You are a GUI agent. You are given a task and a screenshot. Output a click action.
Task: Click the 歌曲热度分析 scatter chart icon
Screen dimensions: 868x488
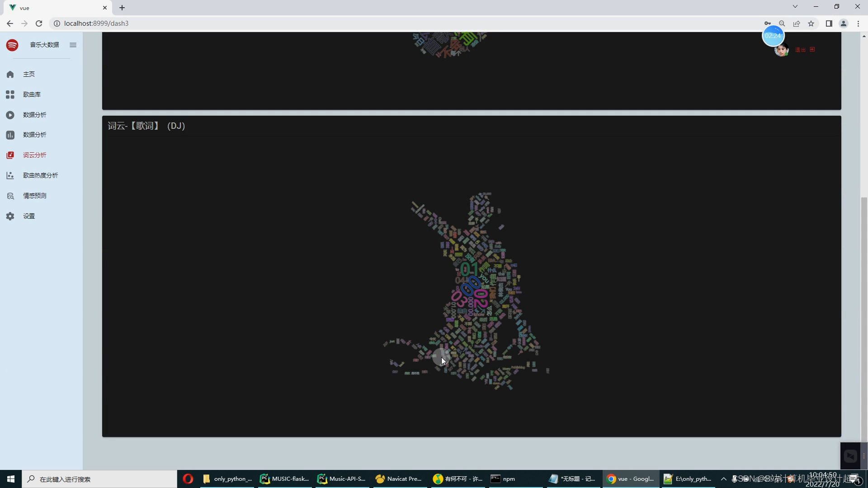tap(10, 175)
